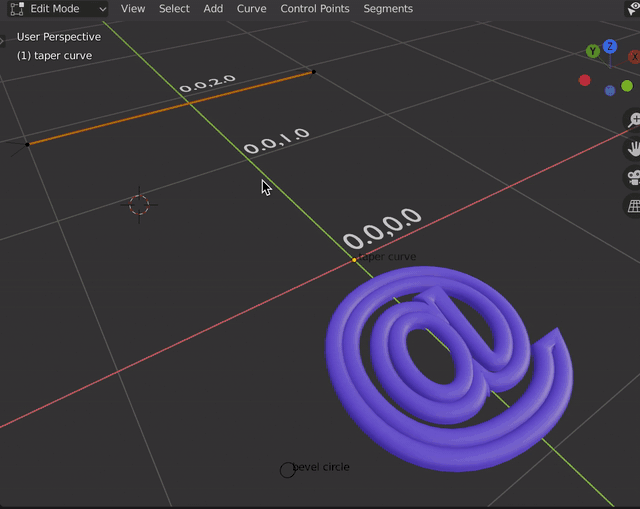
Task: Click the dim blue negative-Z gizmo dot
Action: click(610, 90)
